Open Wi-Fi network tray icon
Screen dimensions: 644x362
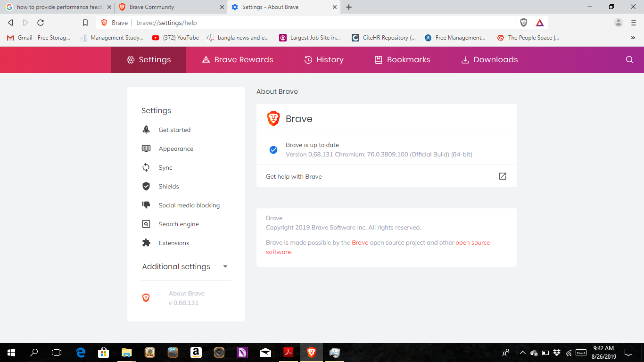click(x=569, y=353)
